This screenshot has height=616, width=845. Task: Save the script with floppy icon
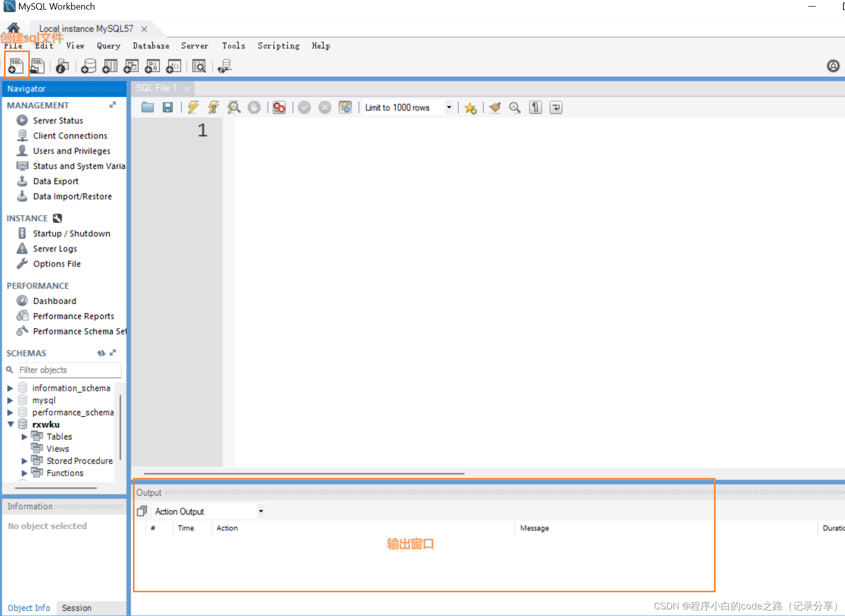coord(168,107)
